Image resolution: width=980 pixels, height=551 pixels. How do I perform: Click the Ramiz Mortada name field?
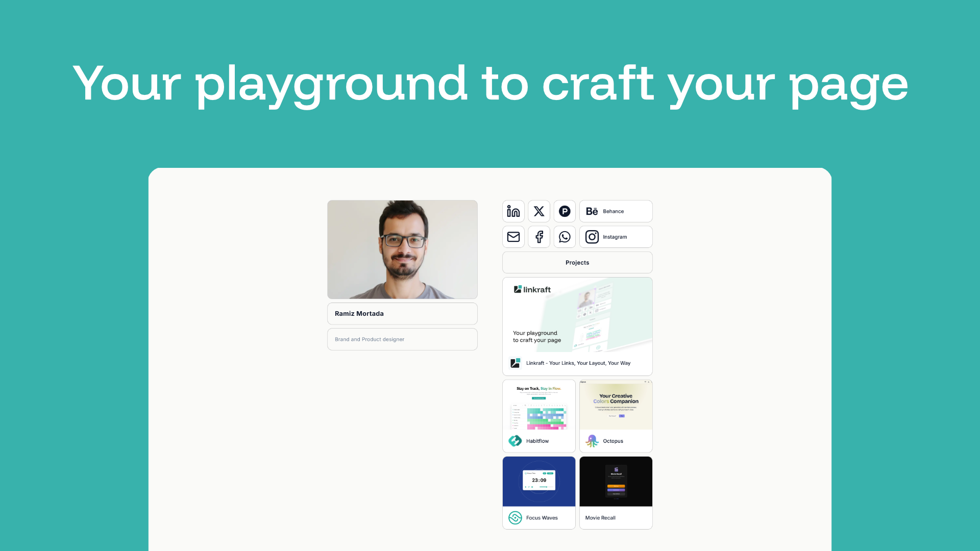click(402, 314)
